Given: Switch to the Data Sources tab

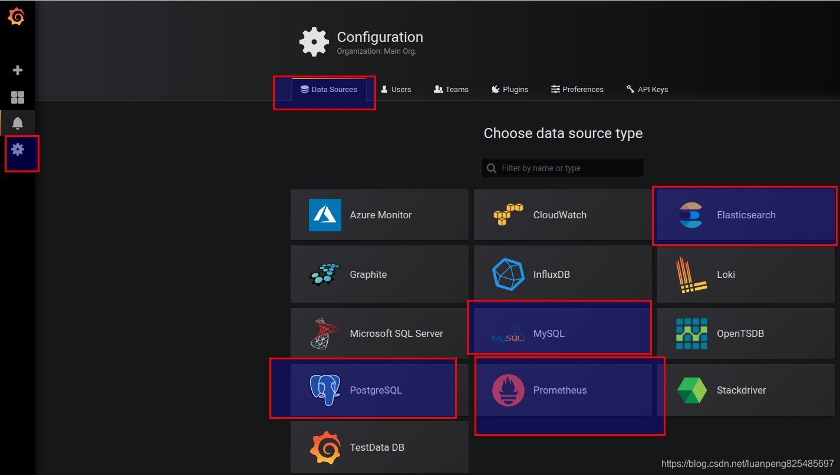Looking at the screenshot, I should pos(328,90).
